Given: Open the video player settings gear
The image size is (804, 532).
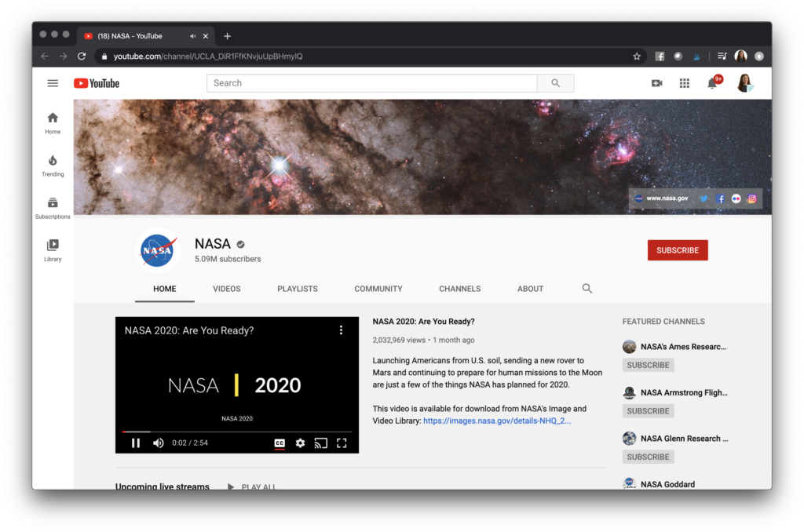Looking at the screenshot, I should pyautogui.click(x=300, y=443).
